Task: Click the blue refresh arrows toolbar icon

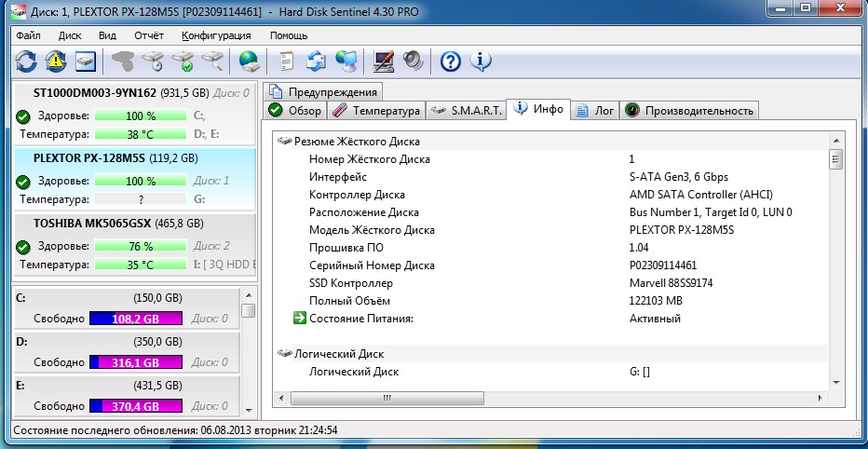Action: [26, 61]
